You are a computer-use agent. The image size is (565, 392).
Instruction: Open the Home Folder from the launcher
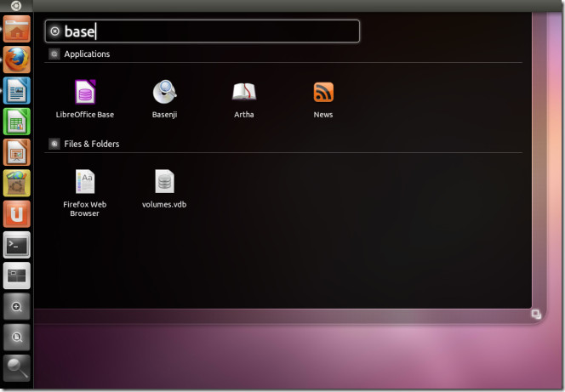(17, 29)
